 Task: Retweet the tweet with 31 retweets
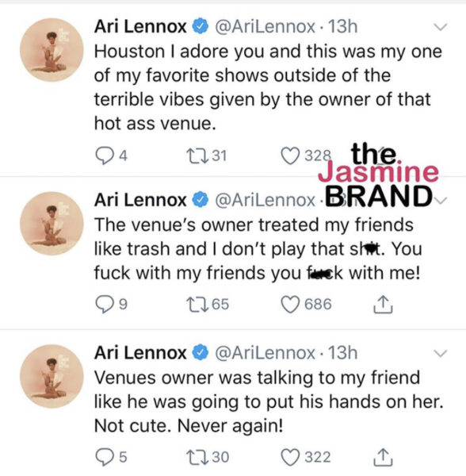pos(197,155)
